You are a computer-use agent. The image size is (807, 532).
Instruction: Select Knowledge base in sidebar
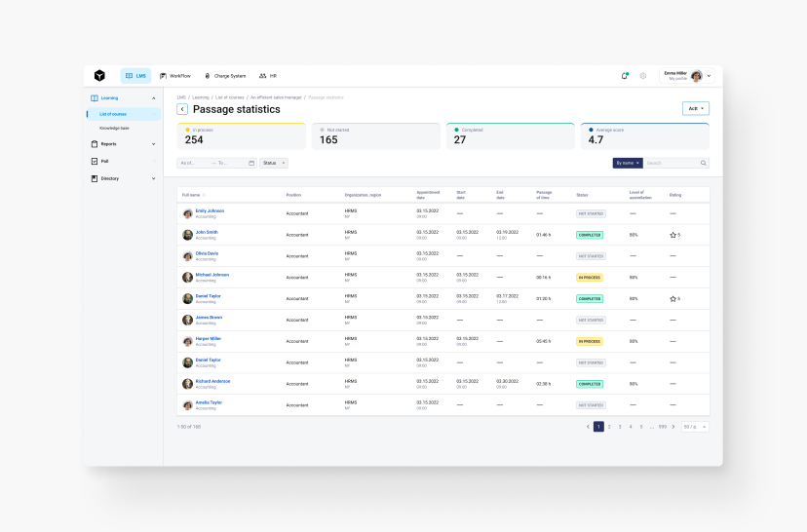click(114, 128)
